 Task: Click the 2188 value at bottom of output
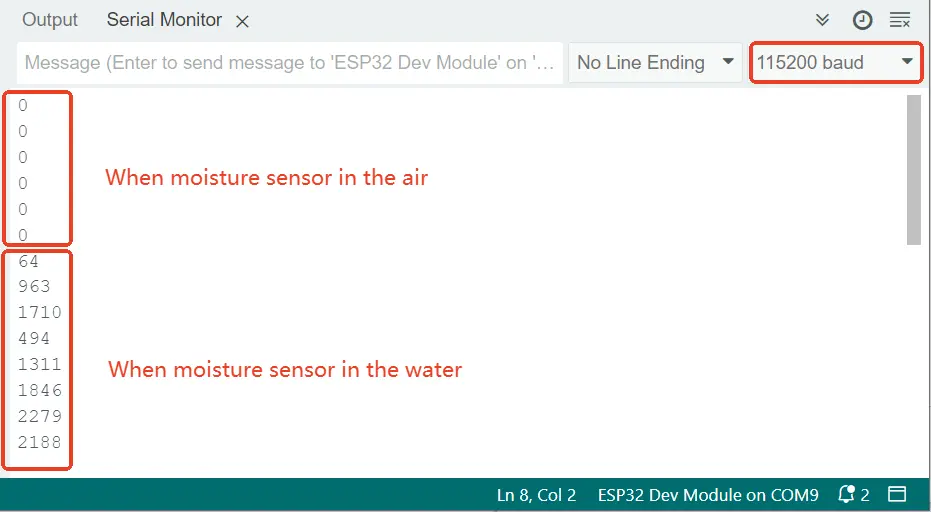[40, 442]
